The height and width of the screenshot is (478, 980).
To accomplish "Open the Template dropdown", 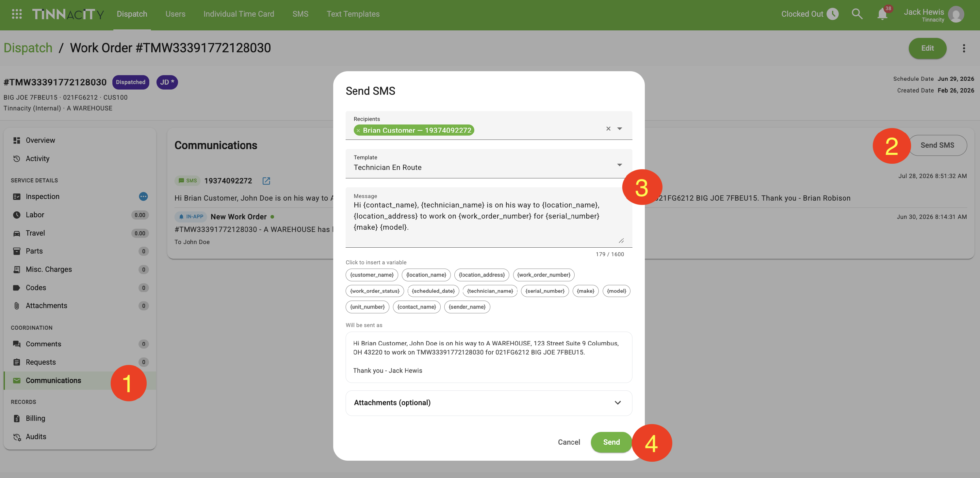I will (x=489, y=164).
